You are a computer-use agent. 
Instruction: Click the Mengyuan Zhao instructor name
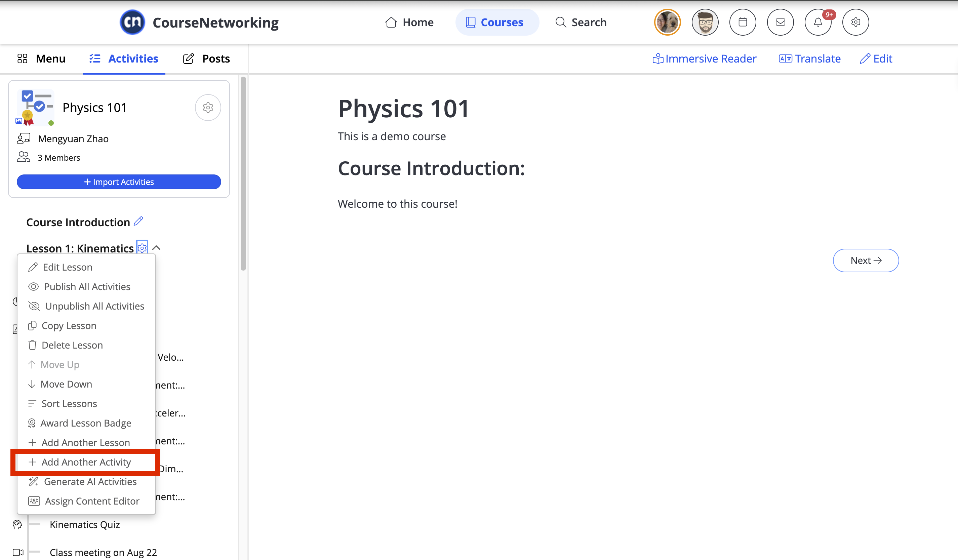(73, 139)
